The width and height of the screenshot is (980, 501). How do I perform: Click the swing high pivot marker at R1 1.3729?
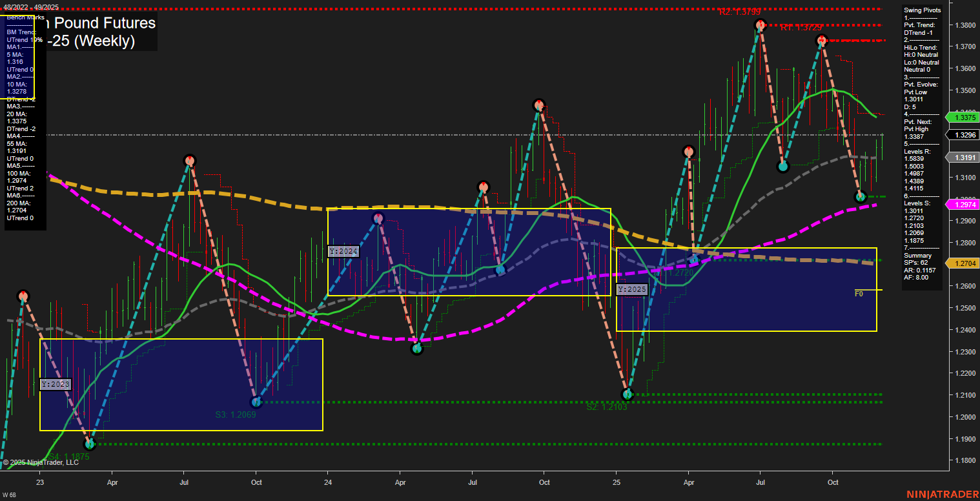coord(821,41)
